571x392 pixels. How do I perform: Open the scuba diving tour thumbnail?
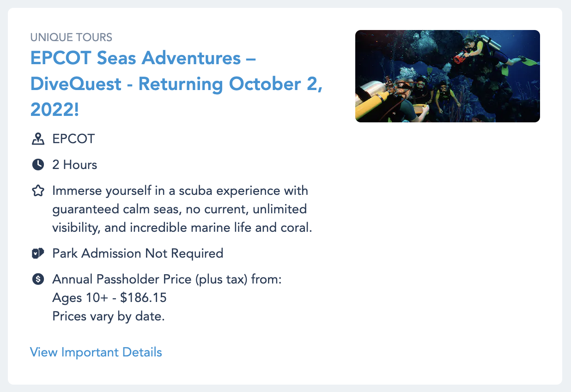click(447, 76)
